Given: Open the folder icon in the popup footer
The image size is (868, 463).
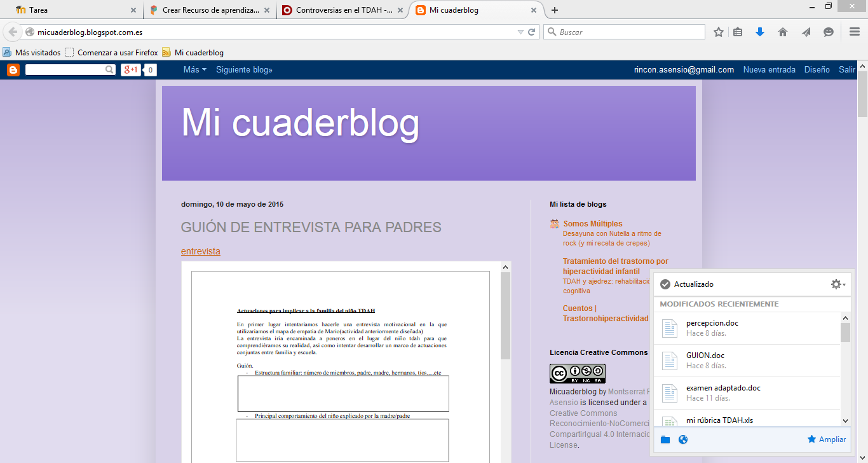Looking at the screenshot, I should click(665, 439).
